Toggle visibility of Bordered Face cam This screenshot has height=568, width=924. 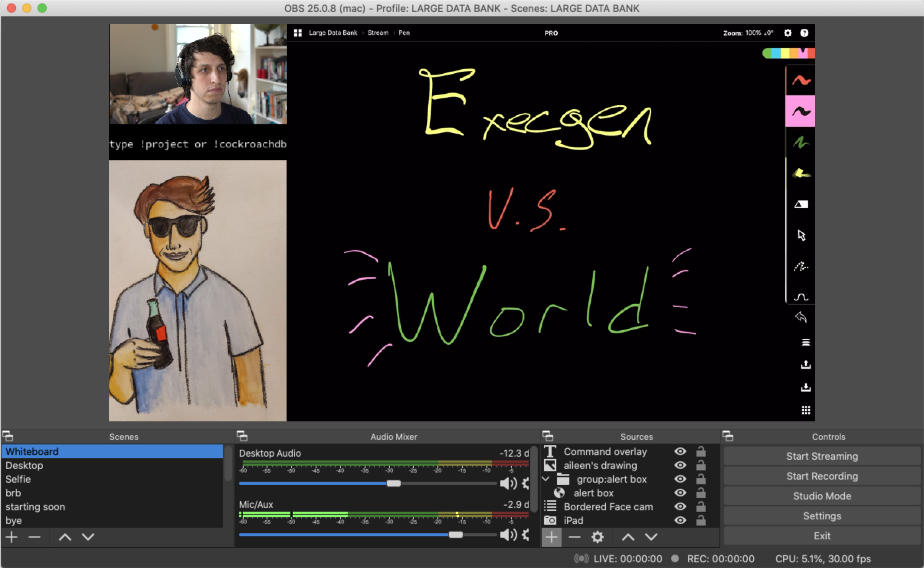tap(680, 507)
